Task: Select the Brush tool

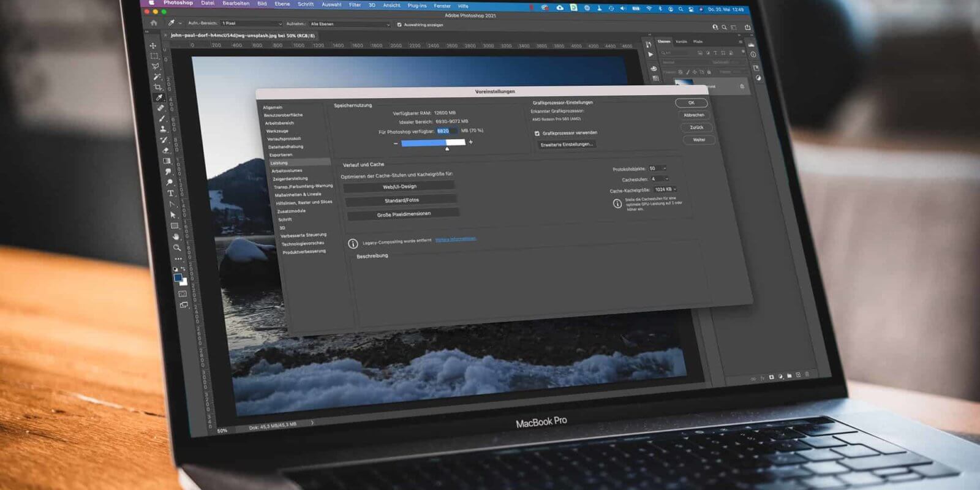Action: (162, 118)
